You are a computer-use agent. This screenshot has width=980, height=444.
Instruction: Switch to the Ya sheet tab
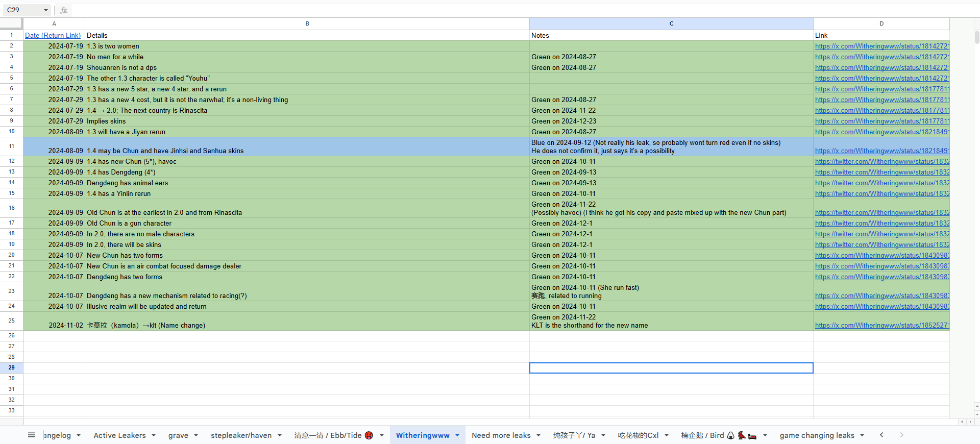574,435
